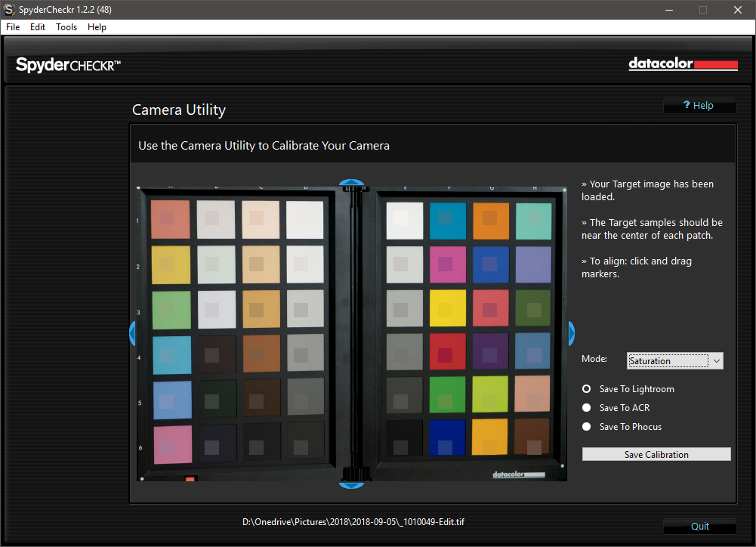Expand the Mode dropdown showing Saturation
756x547 pixels.
[675, 361]
